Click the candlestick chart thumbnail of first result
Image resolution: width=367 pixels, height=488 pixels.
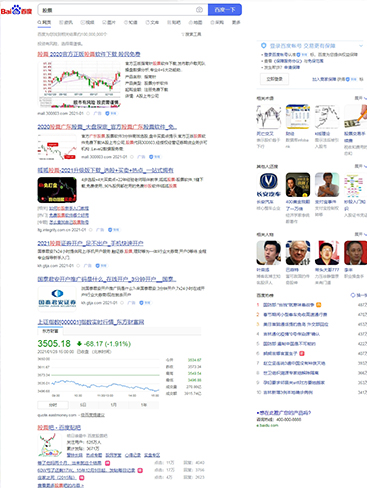tap(79, 84)
